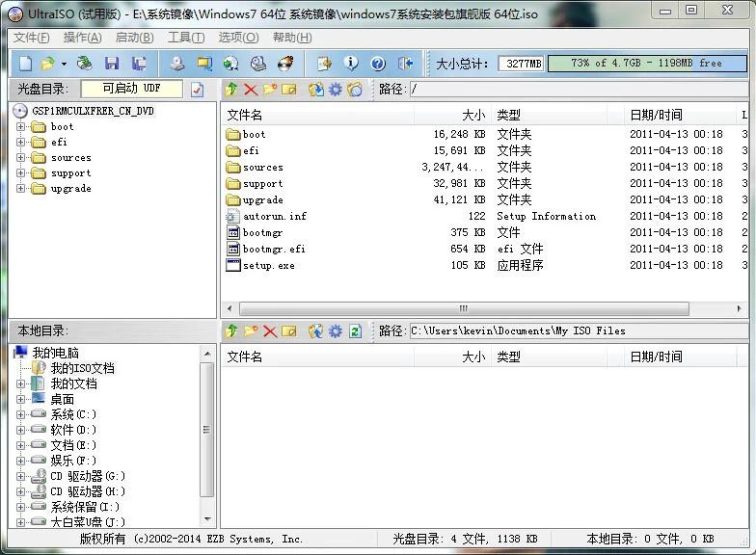Click the Open CD/DVD green-arrow disc icon
Viewport: 756px width, 555px height.
85,64
